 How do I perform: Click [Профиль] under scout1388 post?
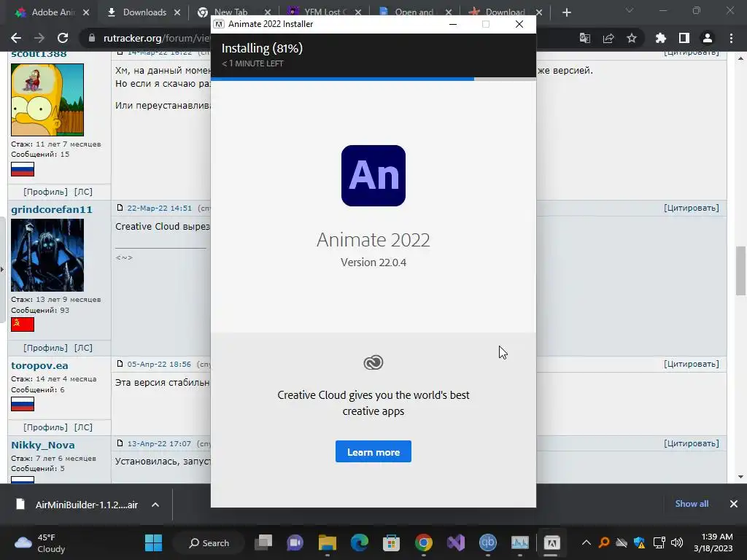point(45,192)
